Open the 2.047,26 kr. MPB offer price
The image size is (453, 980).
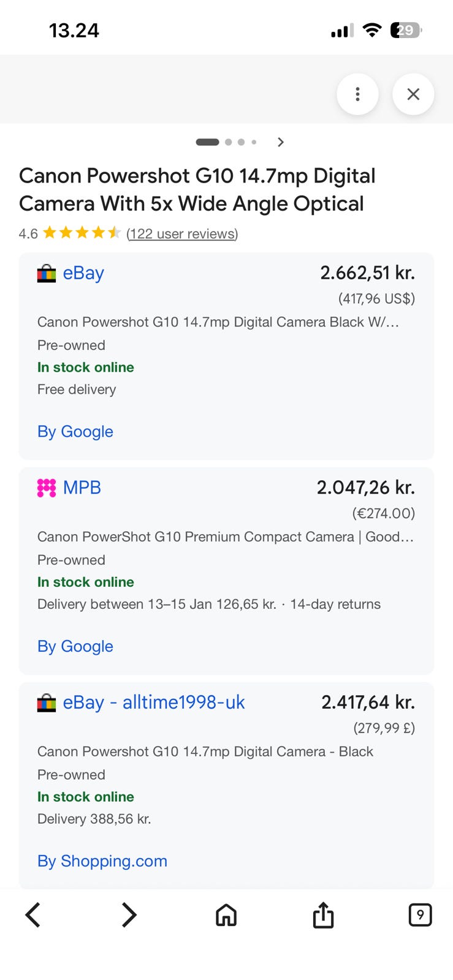tap(365, 488)
